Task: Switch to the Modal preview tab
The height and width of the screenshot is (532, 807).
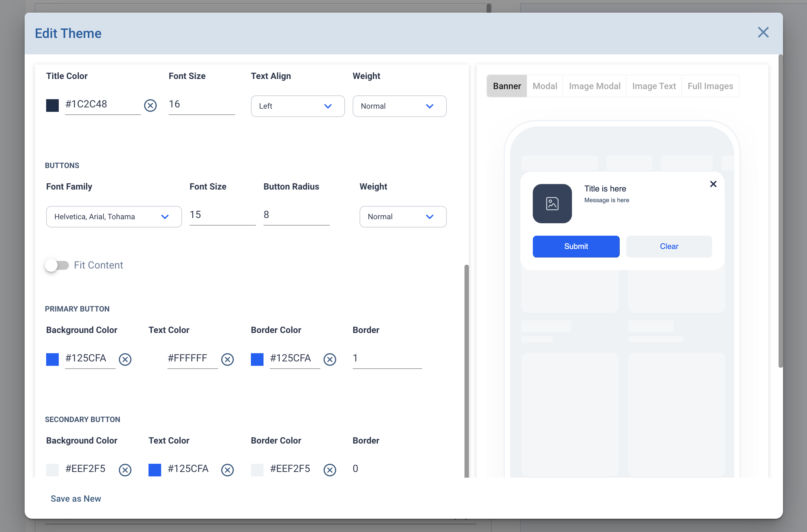Action: (x=544, y=86)
